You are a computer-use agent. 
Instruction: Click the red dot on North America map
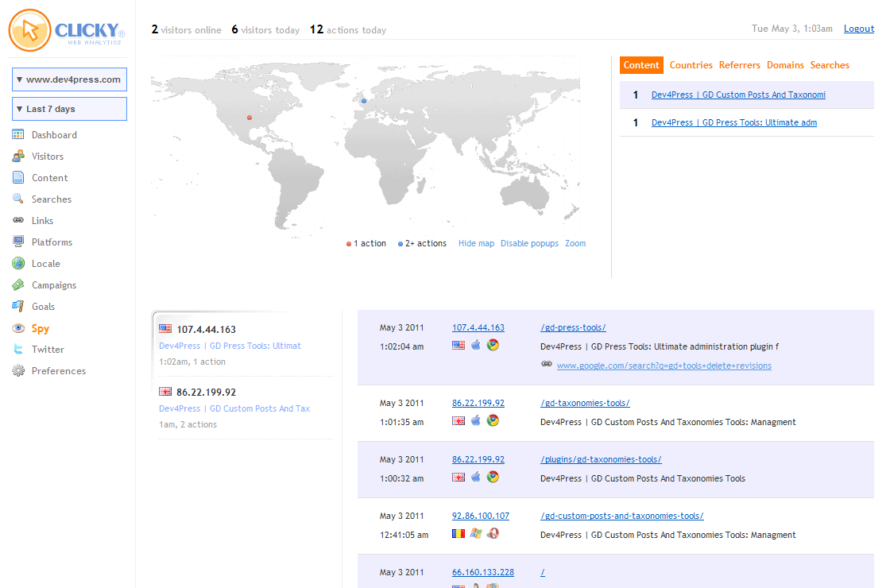[x=250, y=118]
